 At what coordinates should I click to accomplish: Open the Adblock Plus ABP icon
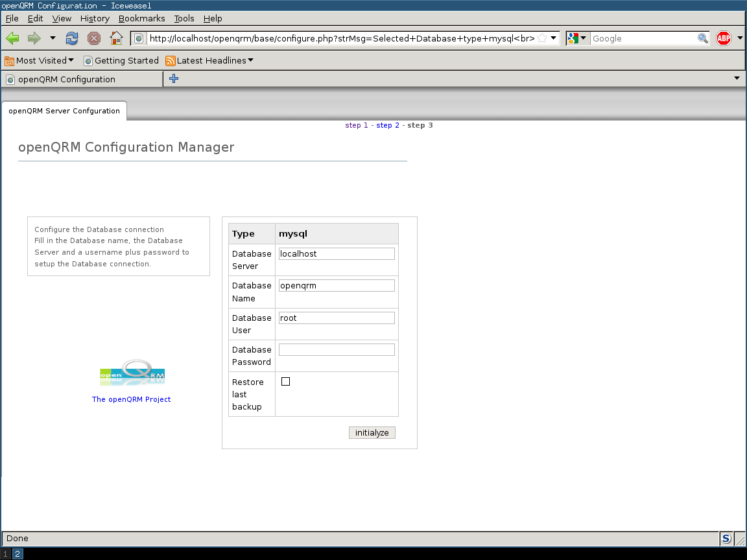pos(724,38)
